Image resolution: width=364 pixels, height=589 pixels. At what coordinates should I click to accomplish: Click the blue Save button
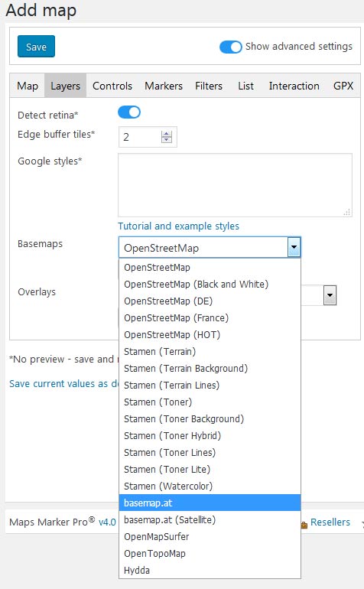pyautogui.click(x=36, y=46)
